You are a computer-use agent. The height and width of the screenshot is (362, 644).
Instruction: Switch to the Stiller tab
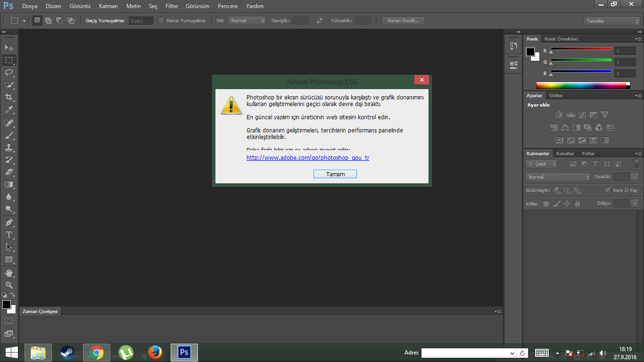pos(556,96)
